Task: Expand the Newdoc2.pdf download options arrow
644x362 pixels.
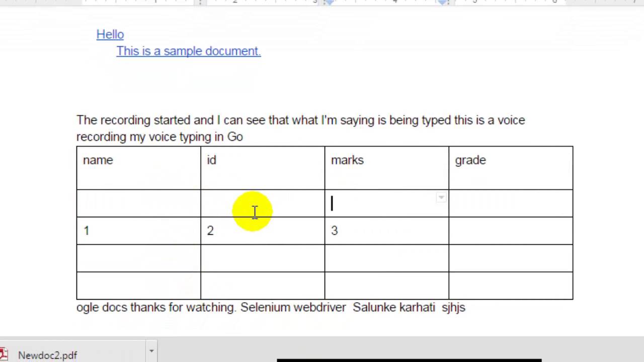Action: (x=151, y=350)
